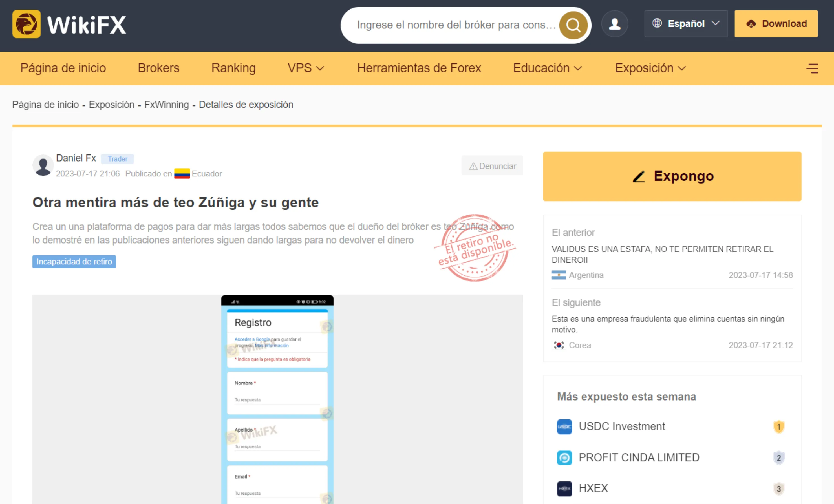Click the rank 3 shield badge
The height and width of the screenshot is (504, 834).
coord(778,488)
